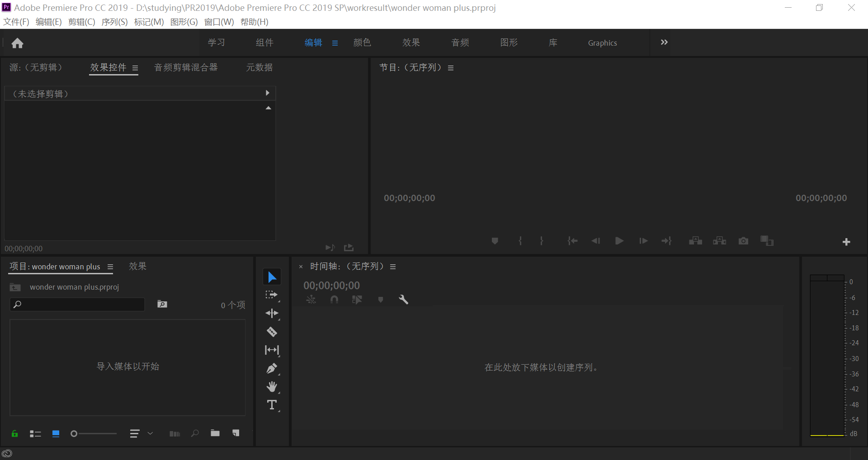Open the Sequence menu (序列)
868x460 pixels.
point(114,22)
